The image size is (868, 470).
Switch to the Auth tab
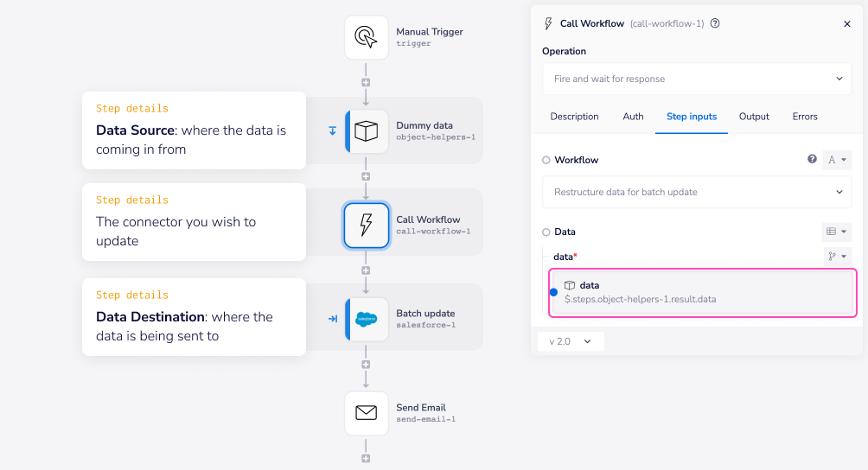pos(633,117)
